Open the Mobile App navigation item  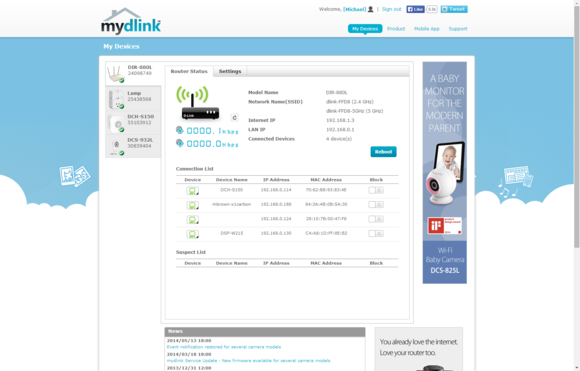coord(426,28)
